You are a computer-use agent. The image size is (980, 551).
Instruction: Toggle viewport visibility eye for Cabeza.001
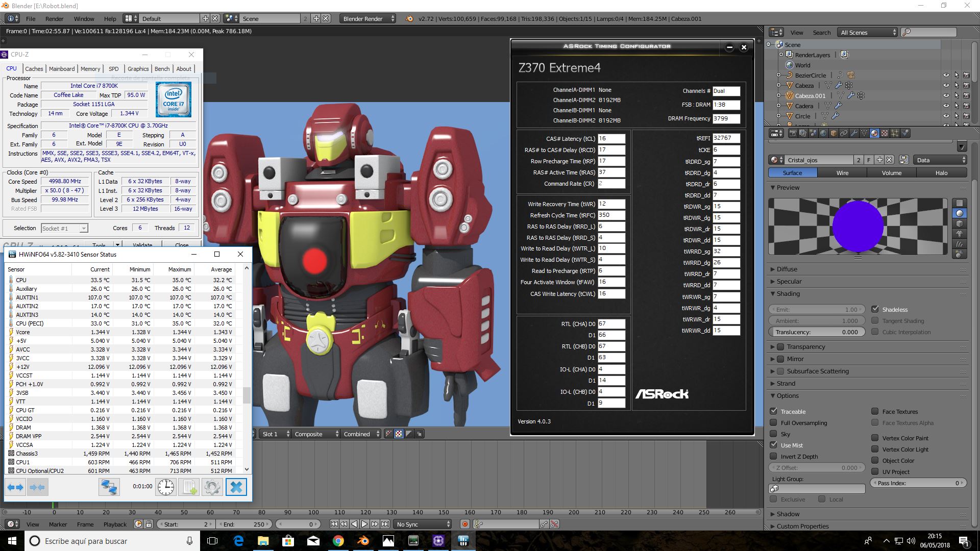pos(946,96)
